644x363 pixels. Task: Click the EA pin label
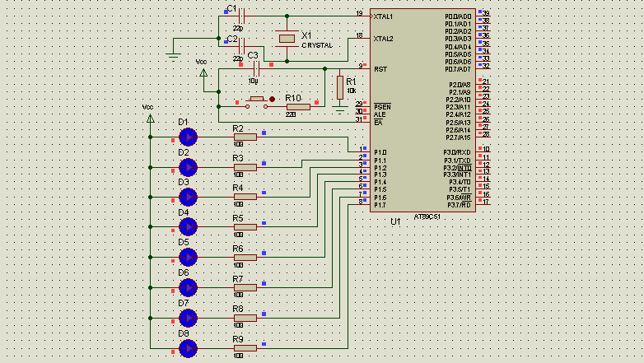[x=378, y=123]
